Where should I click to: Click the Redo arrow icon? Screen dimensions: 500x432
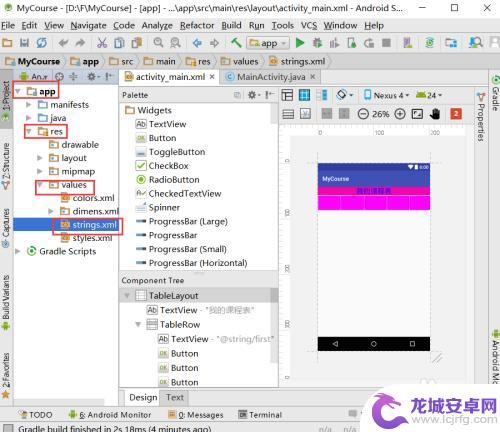[x=80, y=43]
